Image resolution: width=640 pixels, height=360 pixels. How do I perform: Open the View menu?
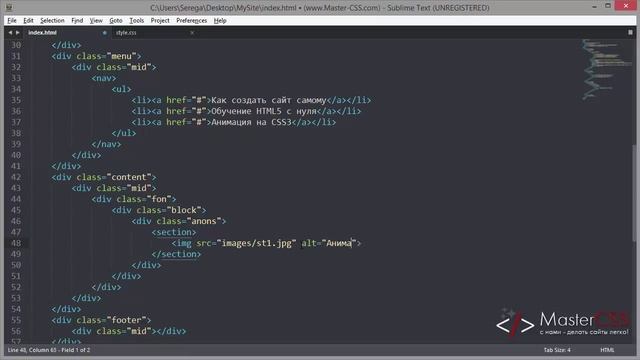click(96, 20)
